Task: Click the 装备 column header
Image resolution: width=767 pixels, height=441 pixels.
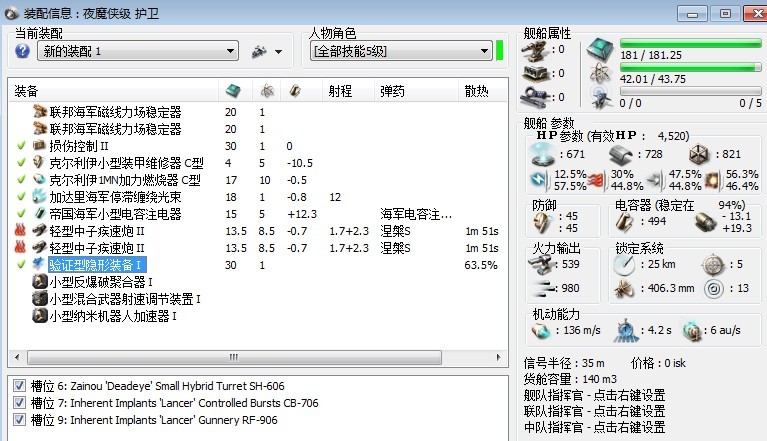Action: click(113, 91)
